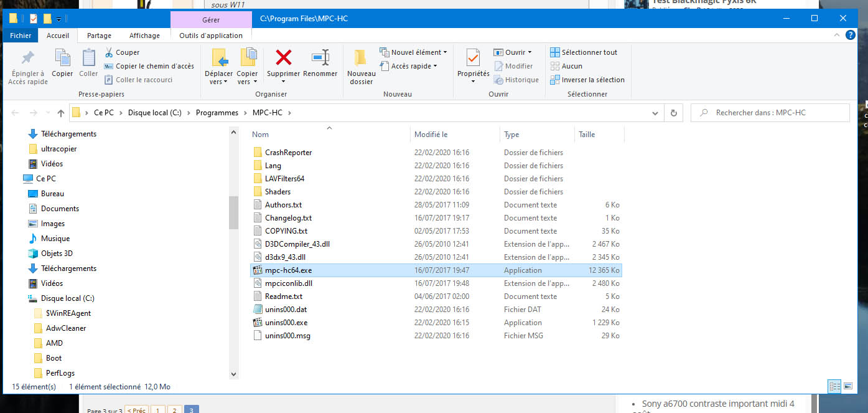Viewport: 868px width, 413px height.
Task: Create a Nouveau dossier
Action: (x=361, y=67)
